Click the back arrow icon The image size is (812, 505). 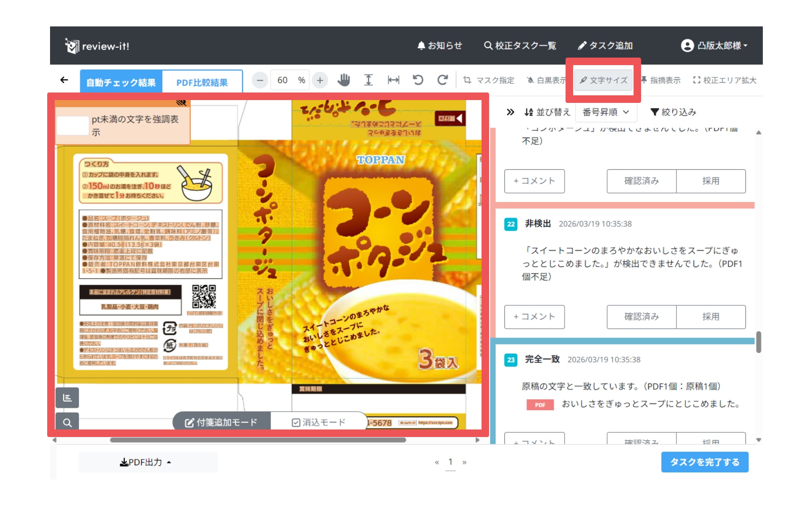[64, 80]
